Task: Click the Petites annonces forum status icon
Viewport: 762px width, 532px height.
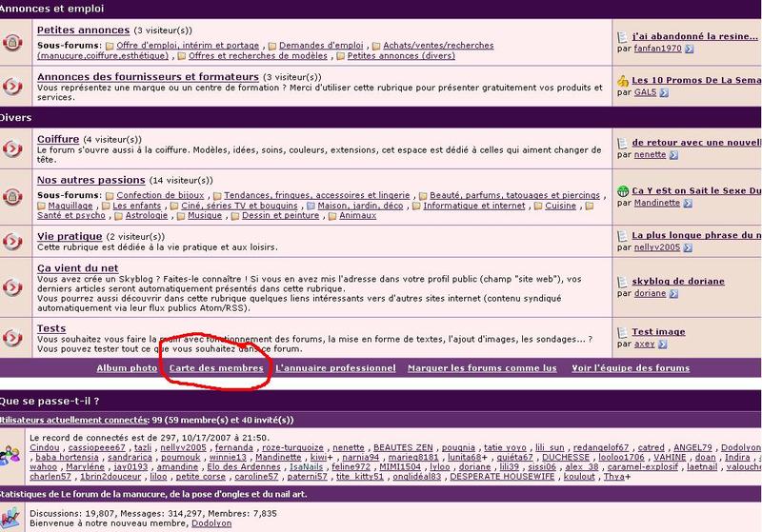Action: coord(12,44)
